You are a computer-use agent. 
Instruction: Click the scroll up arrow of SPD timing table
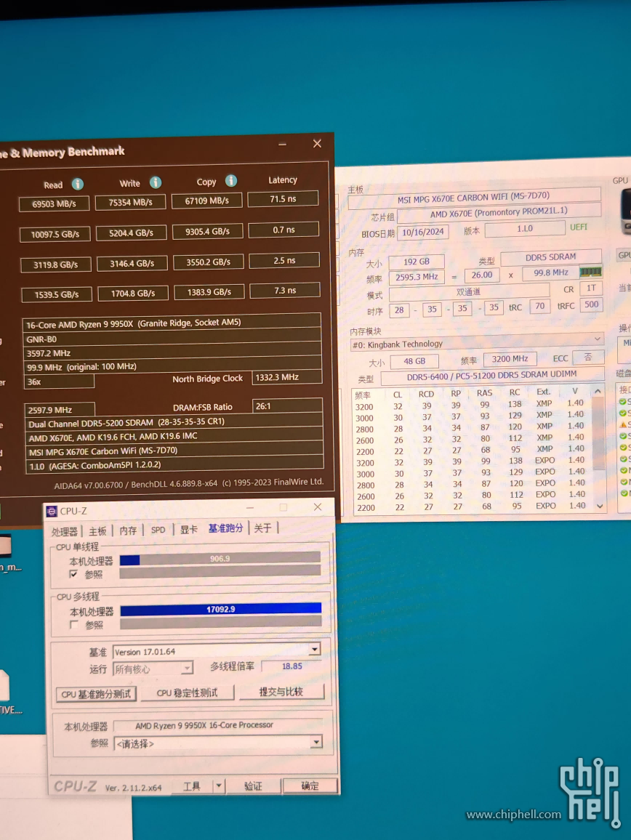click(x=598, y=392)
